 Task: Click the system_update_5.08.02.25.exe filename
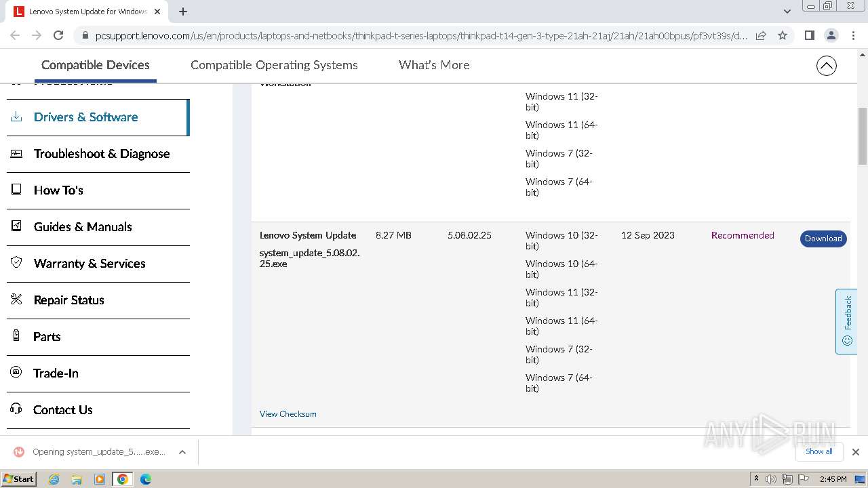click(310, 258)
